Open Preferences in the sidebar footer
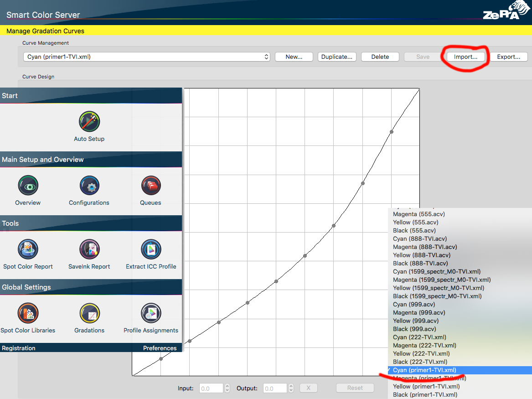 (x=160, y=348)
